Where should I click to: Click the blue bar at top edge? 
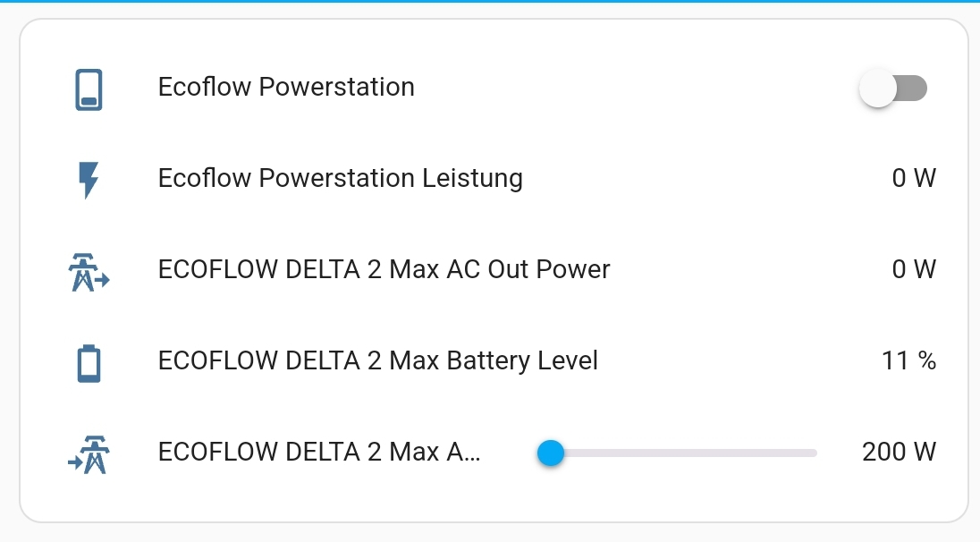(490, 1)
